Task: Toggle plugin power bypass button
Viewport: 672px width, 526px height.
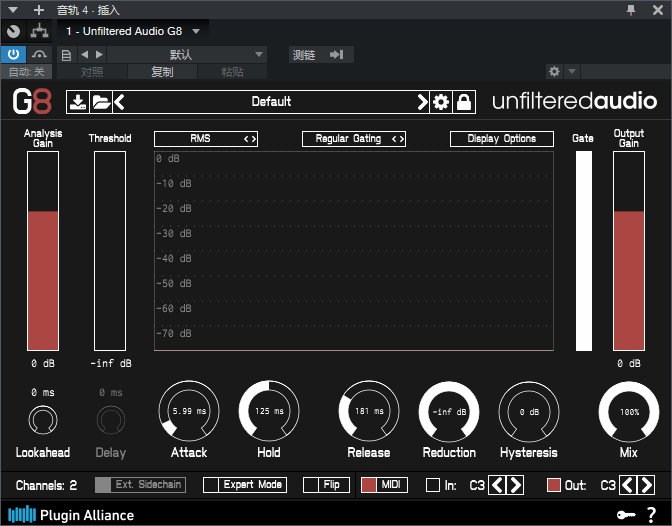Action: point(14,54)
